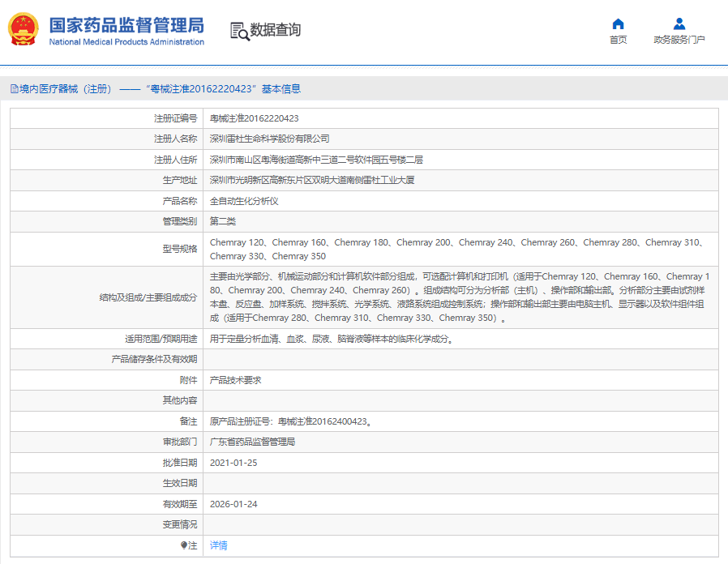The image size is (728, 564).
Task: Click the 型号规格 label
Action: pyautogui.click(x=180, y=249)
